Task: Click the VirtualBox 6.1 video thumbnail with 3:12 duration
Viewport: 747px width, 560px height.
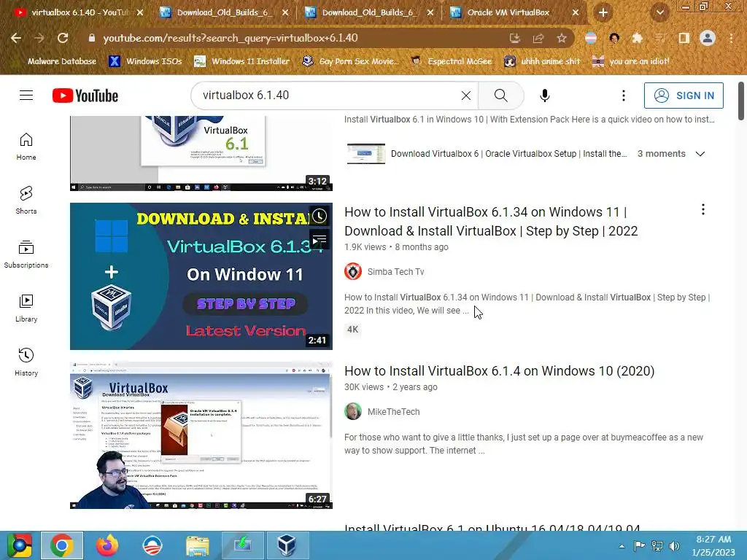Action: click(x=201, y=153)
